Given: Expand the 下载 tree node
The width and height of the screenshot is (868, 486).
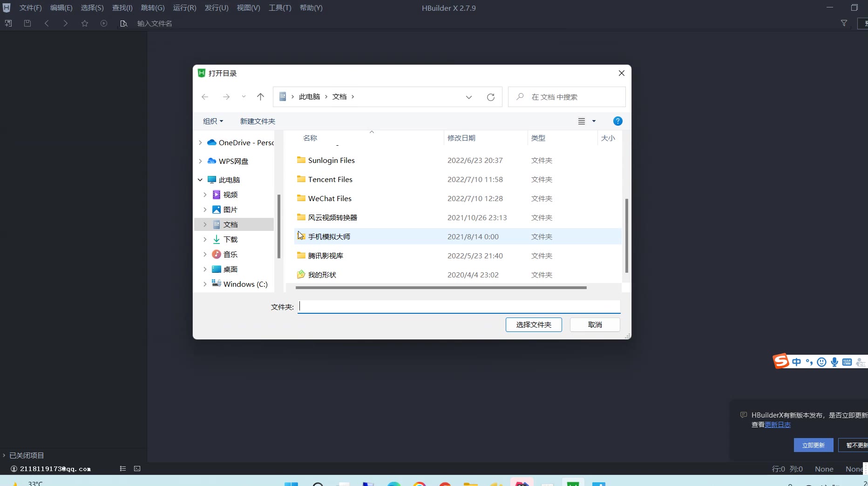Looking at the screenshot, I should coord(205,239).
